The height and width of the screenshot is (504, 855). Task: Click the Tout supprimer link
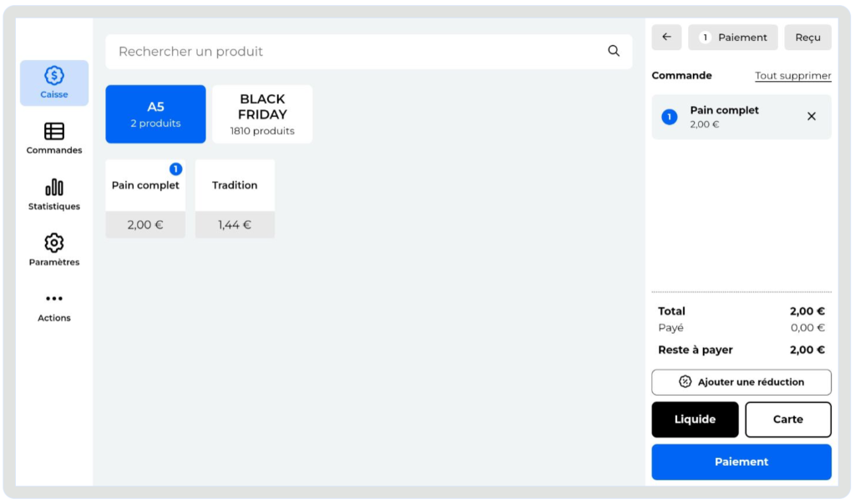(793, 76)
